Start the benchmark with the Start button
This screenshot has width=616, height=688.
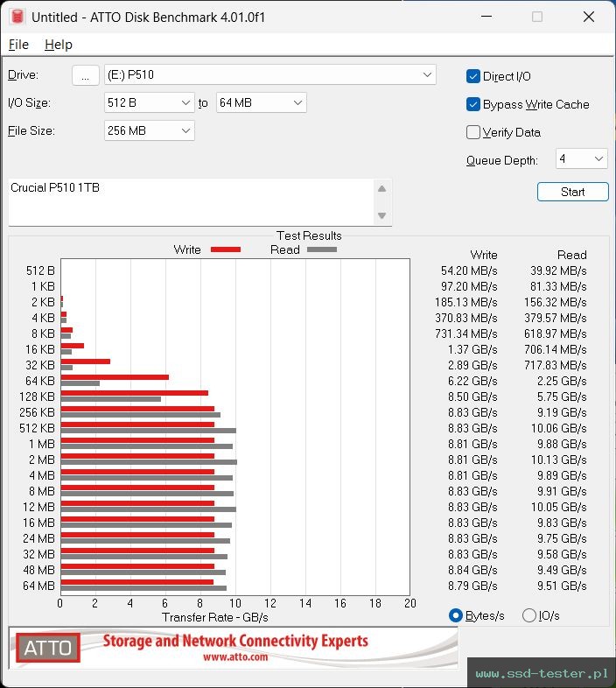point(572,192)
